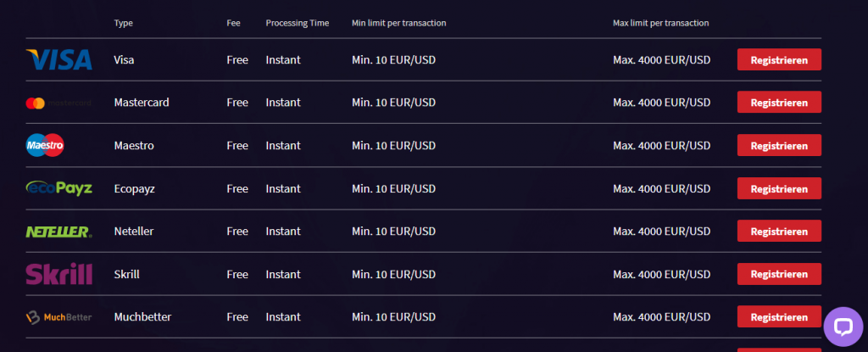Image resolution: width=868 pixels, height=352 pixels.
Task: Click the Fee column header
Action: pos(234,23)
